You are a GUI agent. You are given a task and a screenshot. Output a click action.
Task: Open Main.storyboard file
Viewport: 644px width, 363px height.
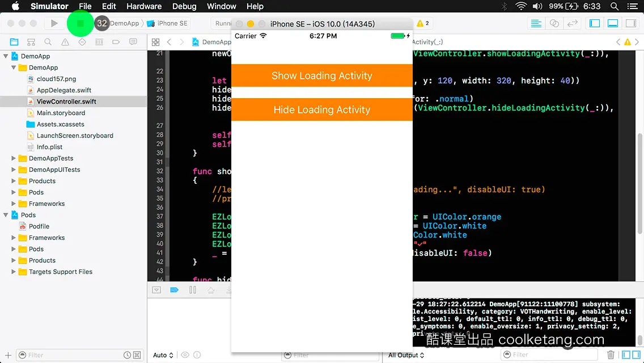coord(61,113)
